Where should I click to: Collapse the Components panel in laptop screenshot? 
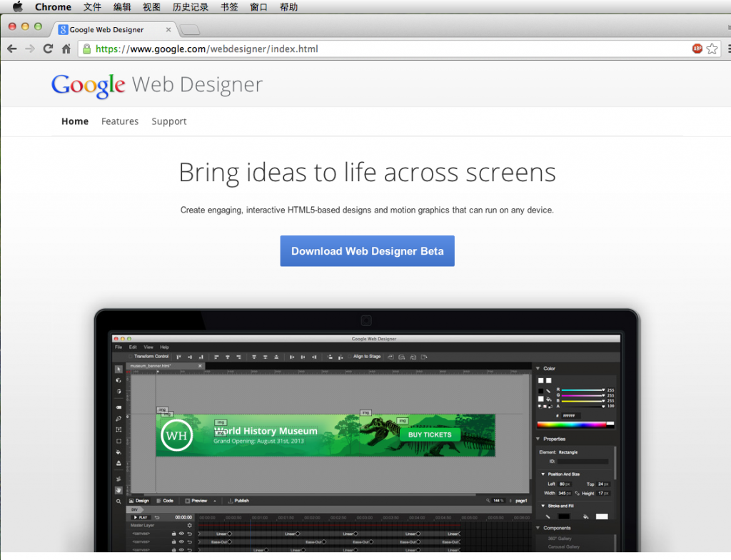click(x=538, y=528)
